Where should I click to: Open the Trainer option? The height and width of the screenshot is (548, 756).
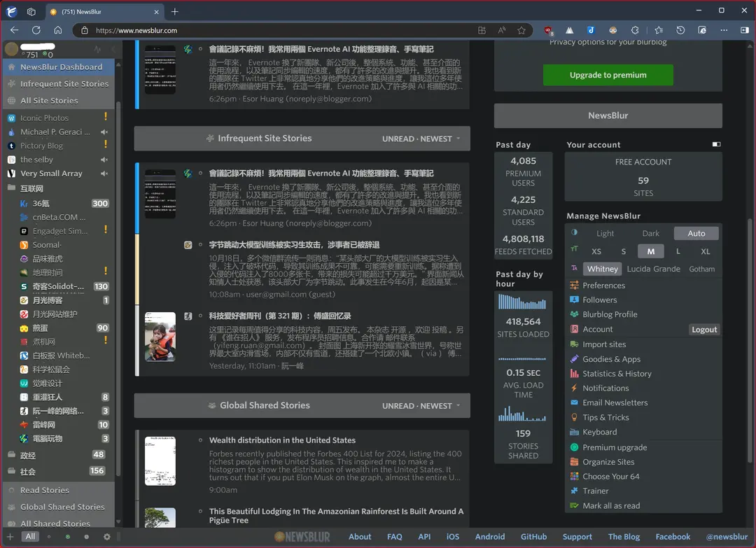coord(595,491)
